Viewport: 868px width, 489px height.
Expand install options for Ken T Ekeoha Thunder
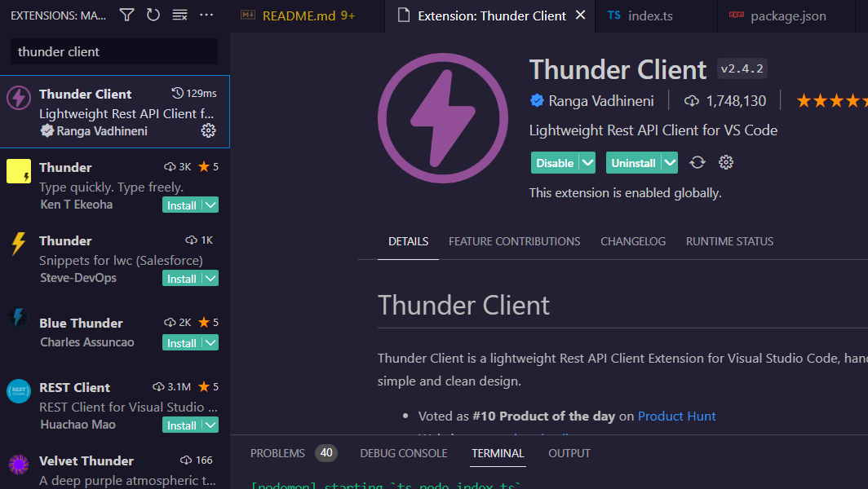210,205
